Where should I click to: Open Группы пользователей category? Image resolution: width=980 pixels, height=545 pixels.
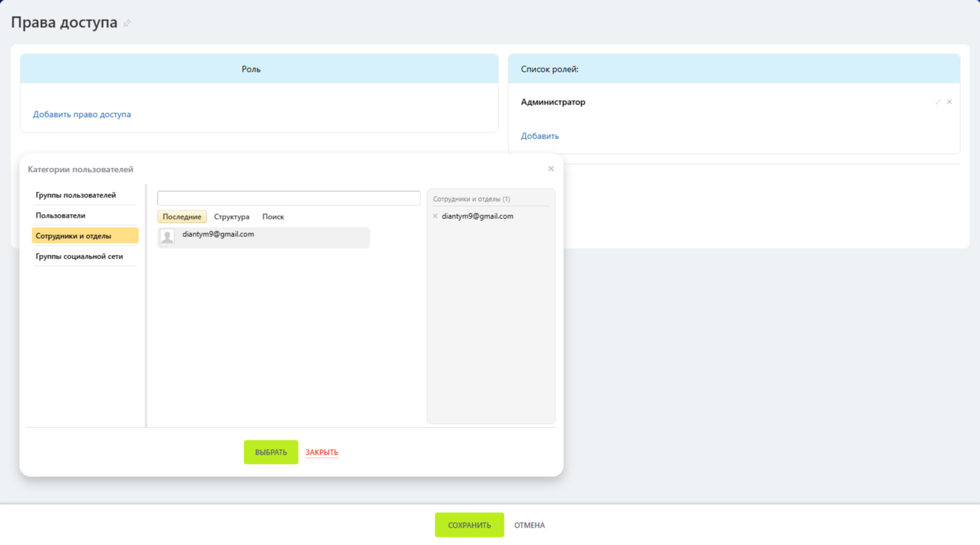tap(75, 195)
